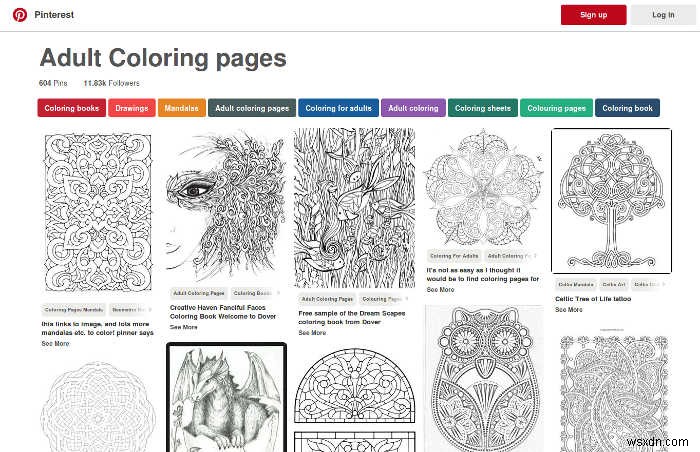This screenshot has height=452, width=700.
Task: Open the fish in grass Dream Scapes pin
Action: click(x=354, y=208)
